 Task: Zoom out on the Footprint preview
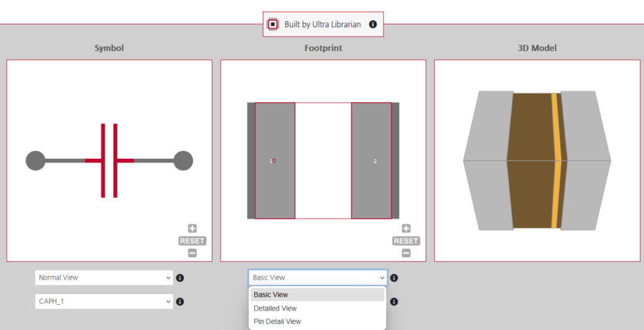click(x=406, y=253)
